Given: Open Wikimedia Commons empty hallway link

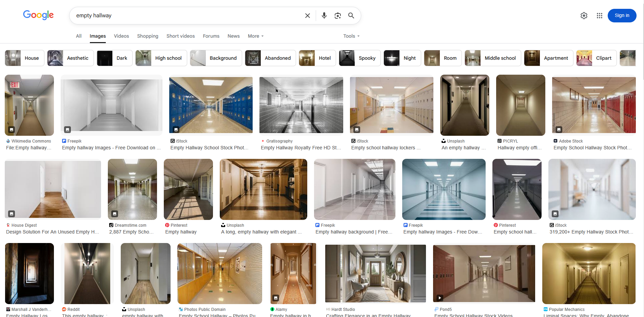Looking at the screenshot, I should point(29,148).
